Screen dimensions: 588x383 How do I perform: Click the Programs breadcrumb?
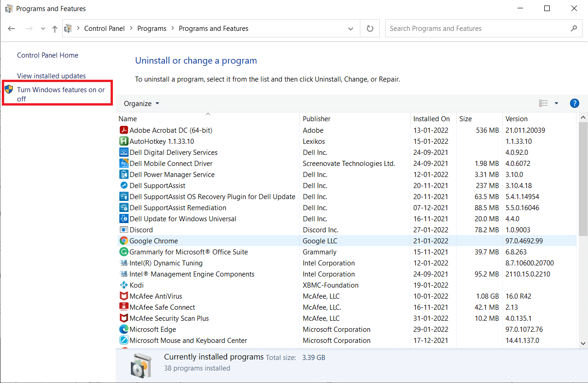click(x=152, y=29)
